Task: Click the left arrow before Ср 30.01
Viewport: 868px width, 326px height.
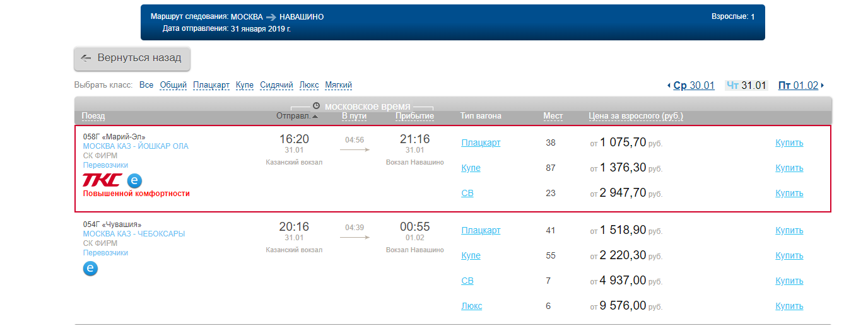Action: click(x=669, y=86)
